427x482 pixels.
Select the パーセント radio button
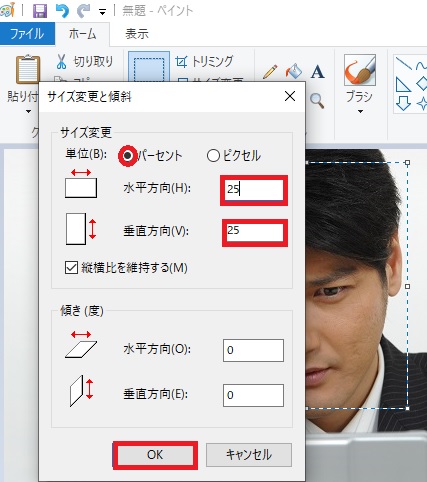127,156
